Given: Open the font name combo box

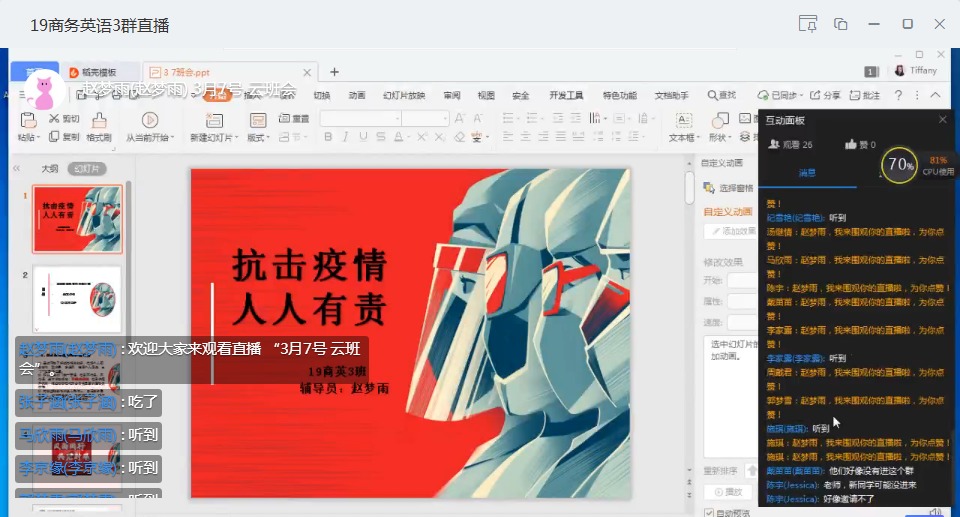Looking at the screenshot, I should [x=360, y=118].
